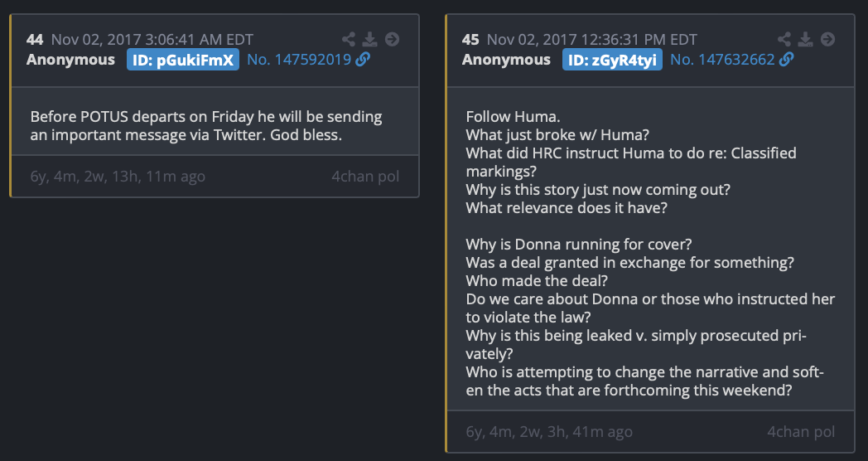Click the share icon on post 44
868x461 pixels.
[349, 39]
